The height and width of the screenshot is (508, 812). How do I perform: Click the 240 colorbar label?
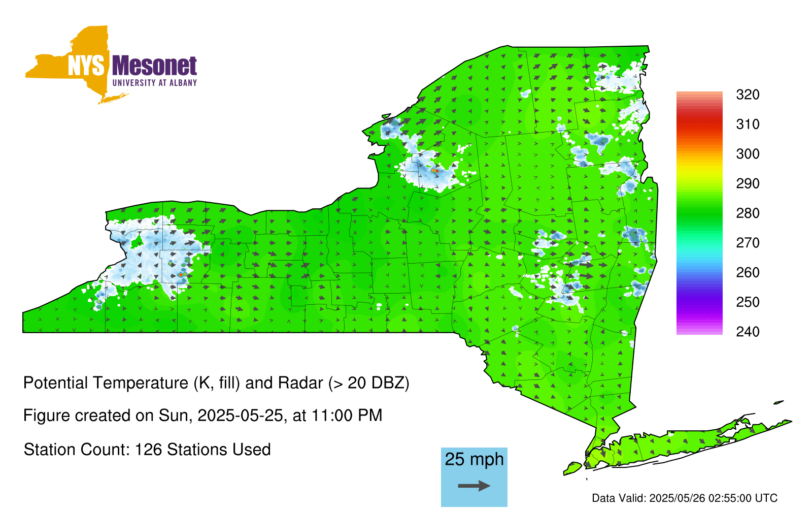[748, 332]
